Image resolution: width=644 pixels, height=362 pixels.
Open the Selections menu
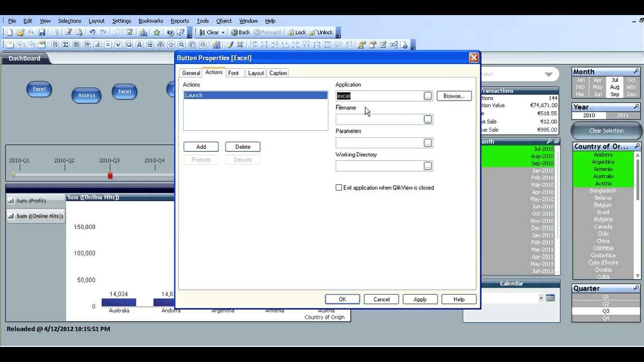[x=69, y=21]
